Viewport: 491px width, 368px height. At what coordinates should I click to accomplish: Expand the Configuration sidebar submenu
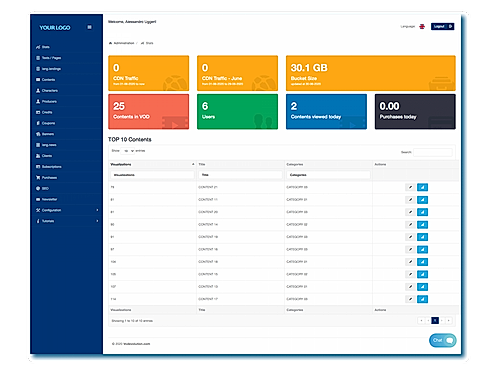click(97, 210)
